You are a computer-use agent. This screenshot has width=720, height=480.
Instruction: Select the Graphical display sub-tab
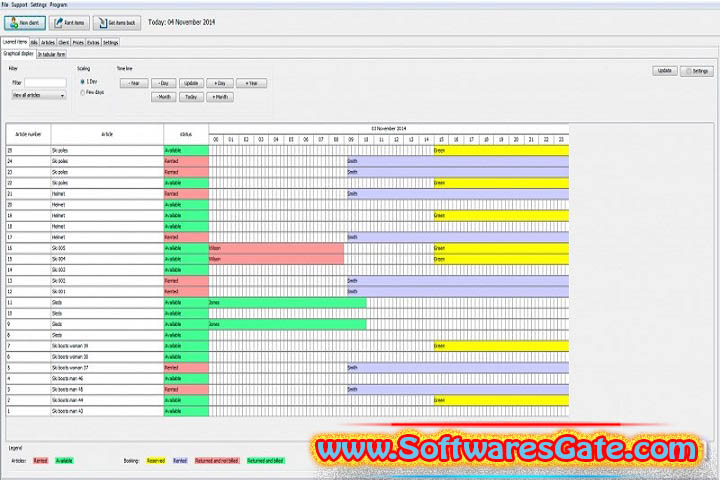tap(18, 54)
